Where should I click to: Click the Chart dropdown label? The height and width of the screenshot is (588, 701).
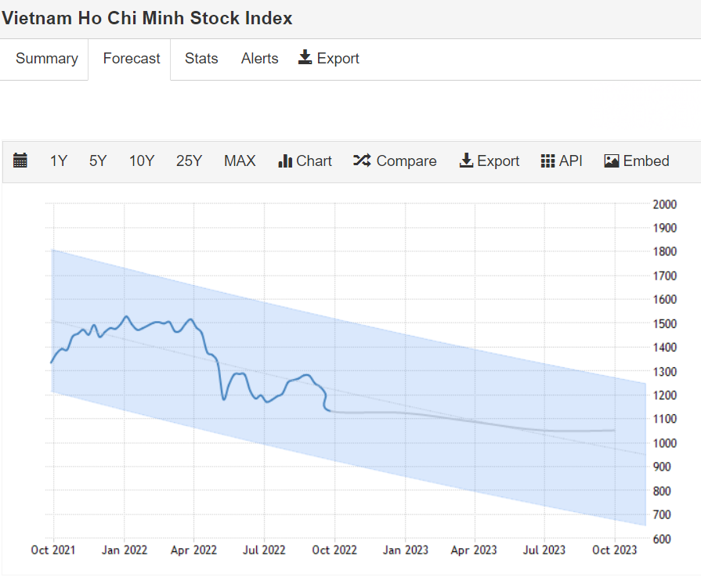point(314,161)
